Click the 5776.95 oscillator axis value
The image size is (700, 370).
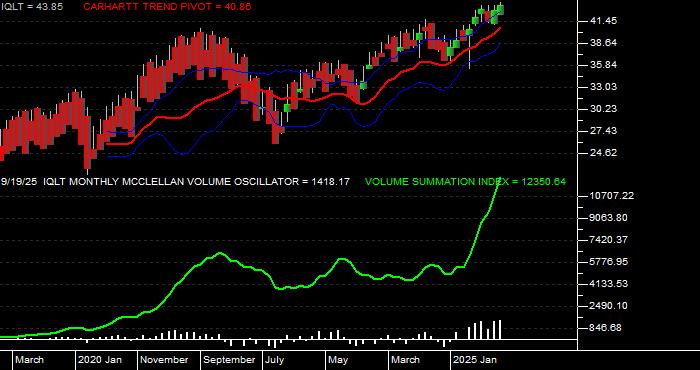(609, 262)
